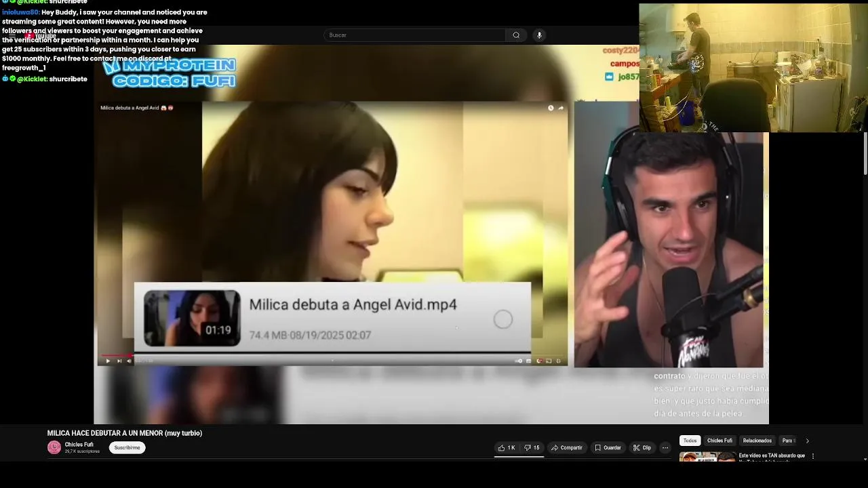Click the 01:19 video file thumbnail
Image resolution: width=868 pixels, height=488 pixels.
(x=192, y=319)
